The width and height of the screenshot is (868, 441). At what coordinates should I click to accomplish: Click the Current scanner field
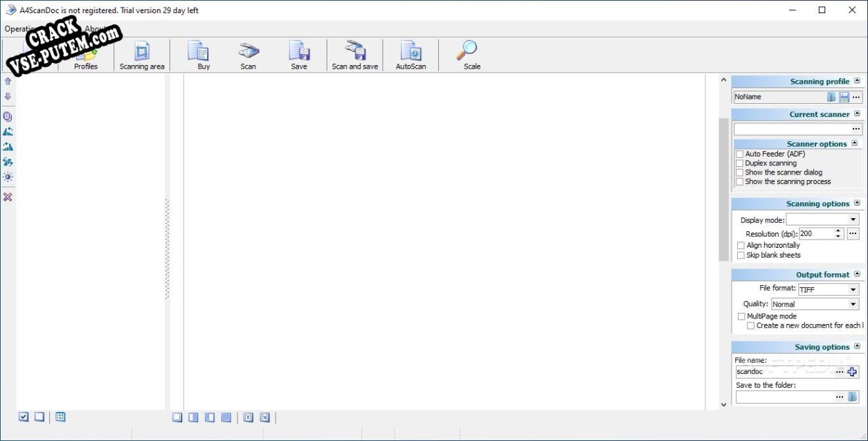tap(793, 129)
